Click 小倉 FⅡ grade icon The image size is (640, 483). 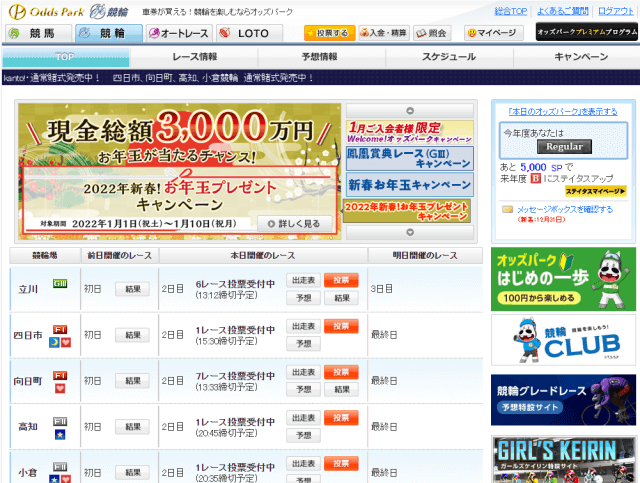click(x=60, y=467)
